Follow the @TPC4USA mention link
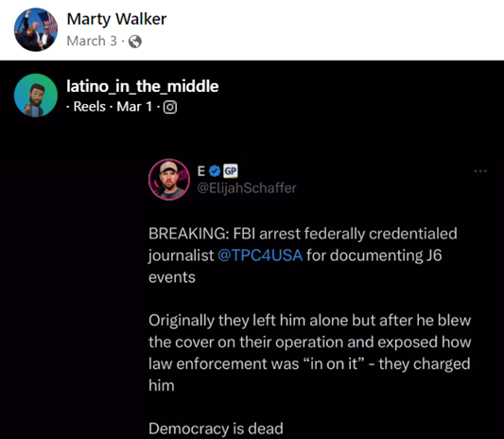 [x=260, y=255]
